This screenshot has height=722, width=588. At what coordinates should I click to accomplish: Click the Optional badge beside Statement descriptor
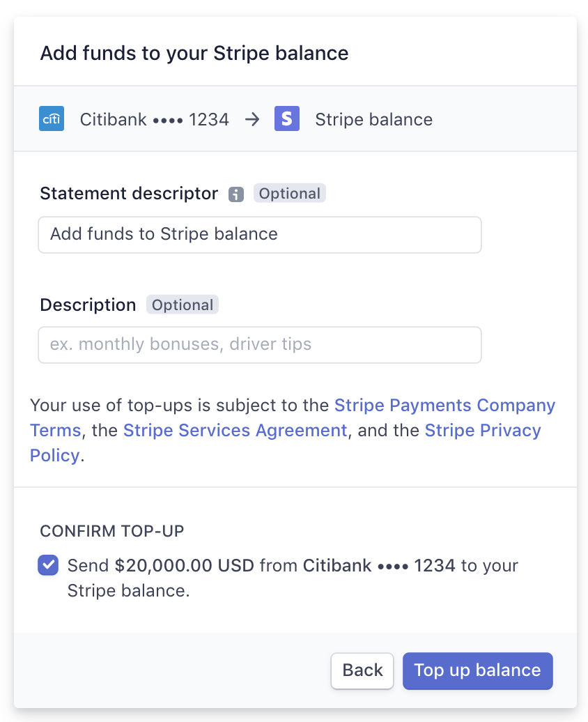pos(290,194)
